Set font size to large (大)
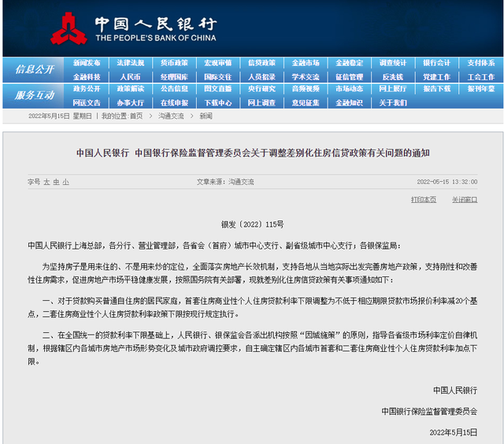The width and height of the screenshot is (504, 444). point(46,182)
